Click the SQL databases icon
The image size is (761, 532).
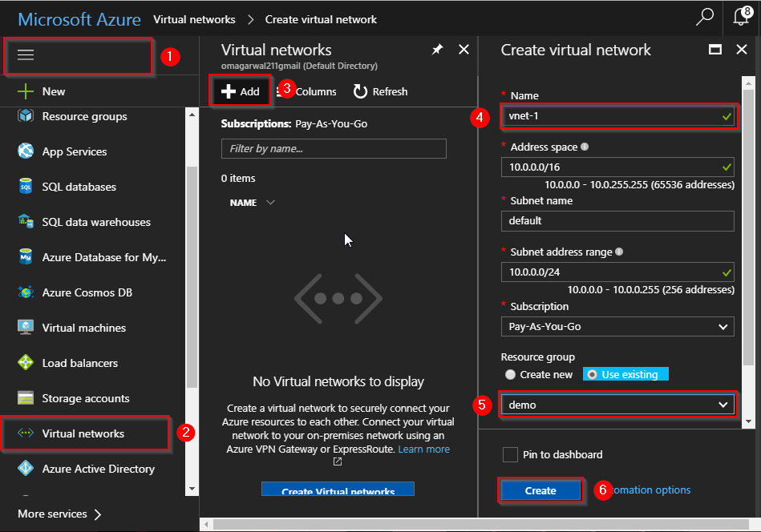pos(25,186)
